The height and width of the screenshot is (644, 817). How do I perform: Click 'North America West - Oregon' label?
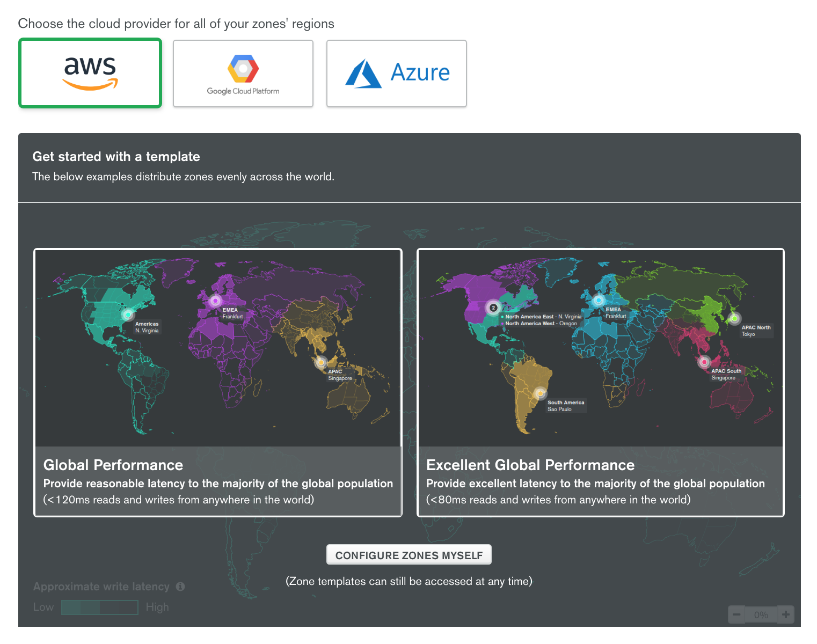click(x=541, y=324)
